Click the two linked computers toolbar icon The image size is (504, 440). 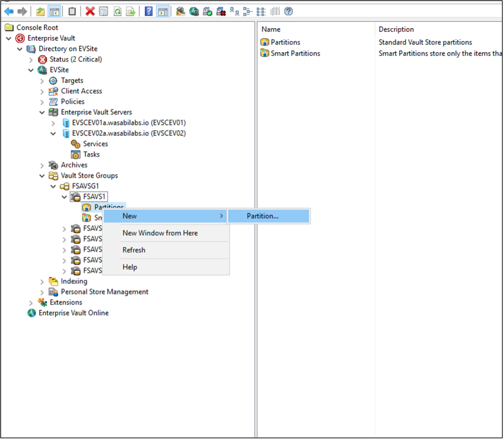(x=234, y=12)
